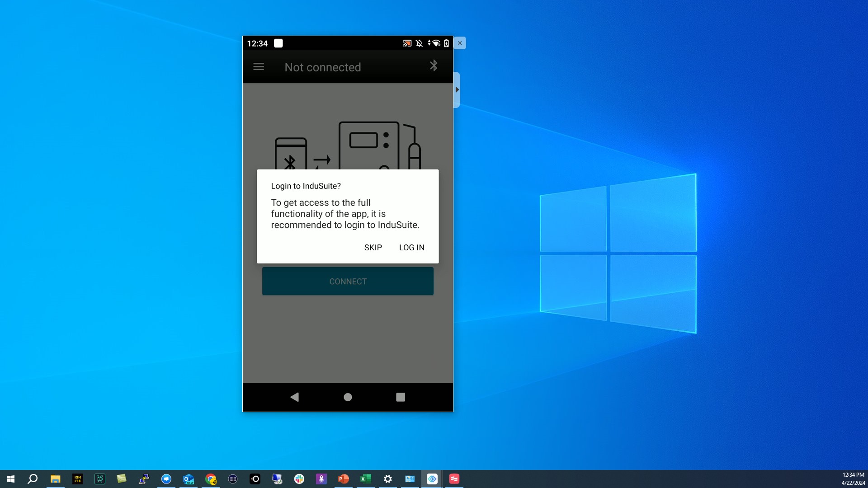Choose LOG IN in the dialog
This screenshot has height=488, width=868.
[x=411, y=248]
